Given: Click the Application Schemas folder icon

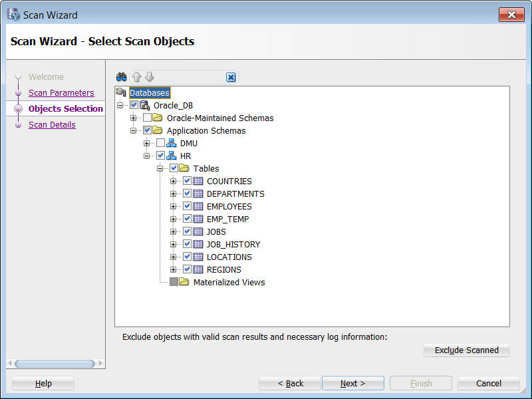Looking at the screenshot, I should coord(158,130).
